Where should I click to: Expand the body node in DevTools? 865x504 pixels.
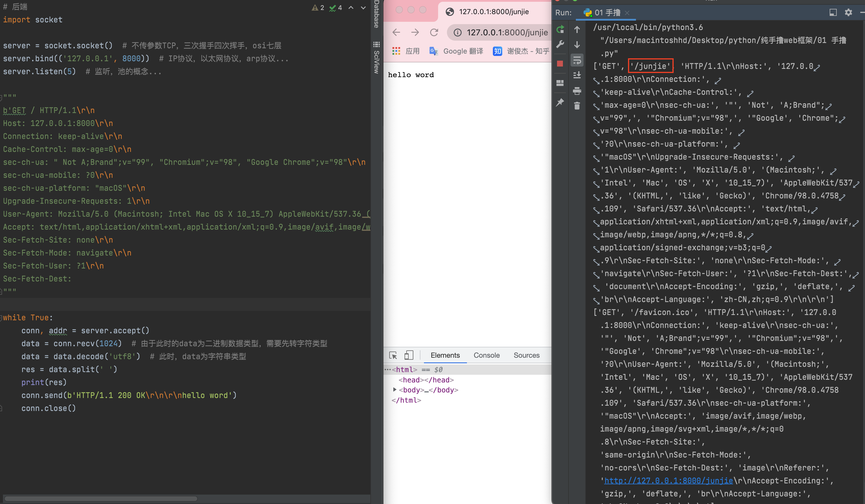coord(395,389)
